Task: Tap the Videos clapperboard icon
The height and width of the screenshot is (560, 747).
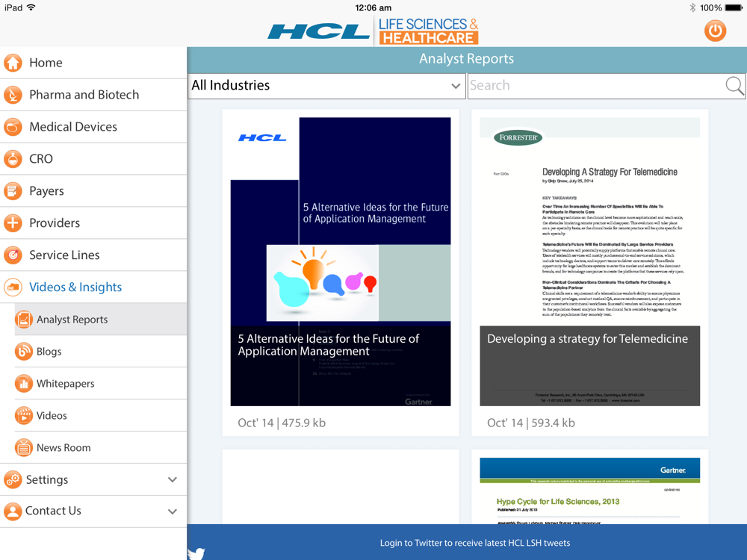Action: (x=24, y=415)
